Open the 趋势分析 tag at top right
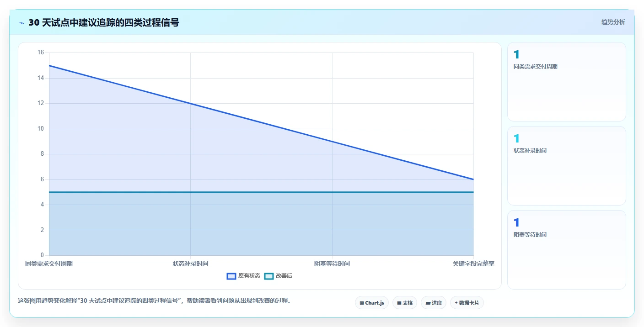 pos(613,22)
